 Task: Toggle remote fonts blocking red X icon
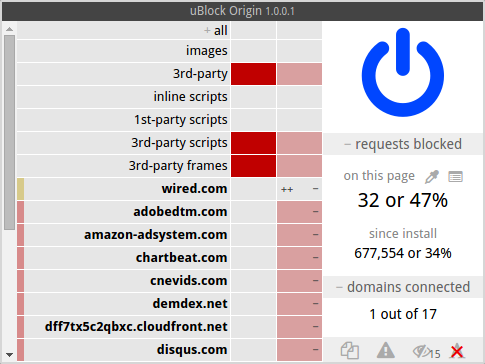[x=457, y=351]
